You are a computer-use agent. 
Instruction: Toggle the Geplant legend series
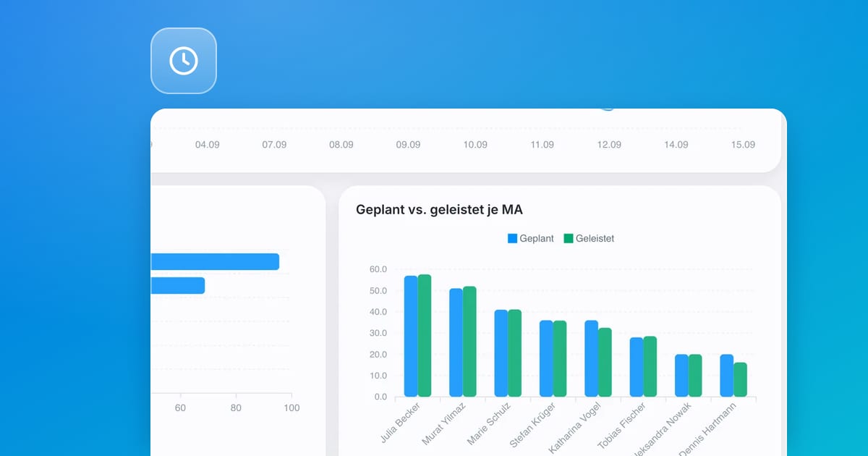coord(531,238)
